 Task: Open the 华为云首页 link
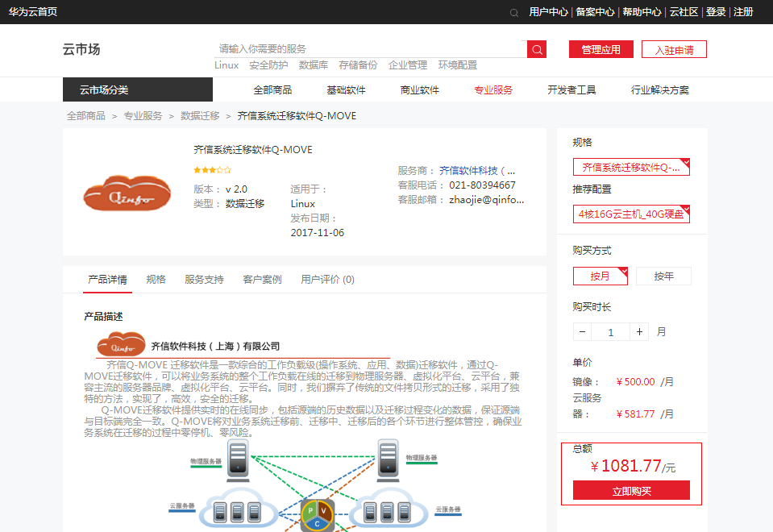coord(32,12)
